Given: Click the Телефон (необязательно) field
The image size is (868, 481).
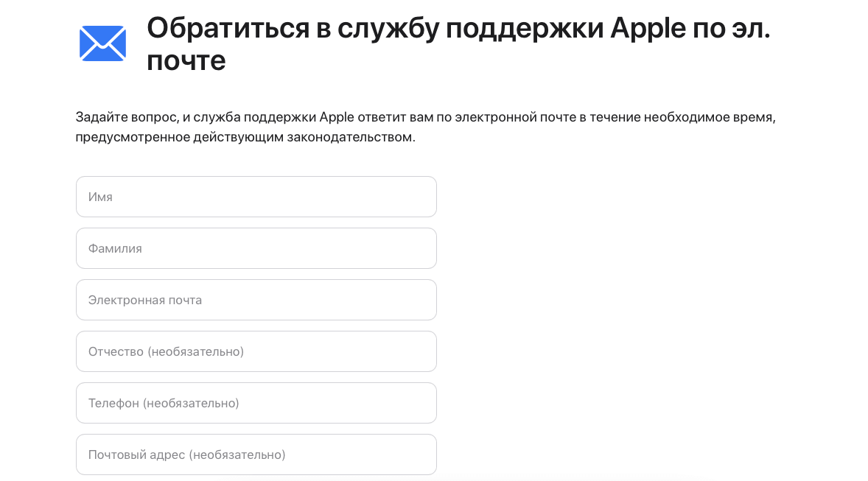Looking at the screenshot, I should pos(256,403).
